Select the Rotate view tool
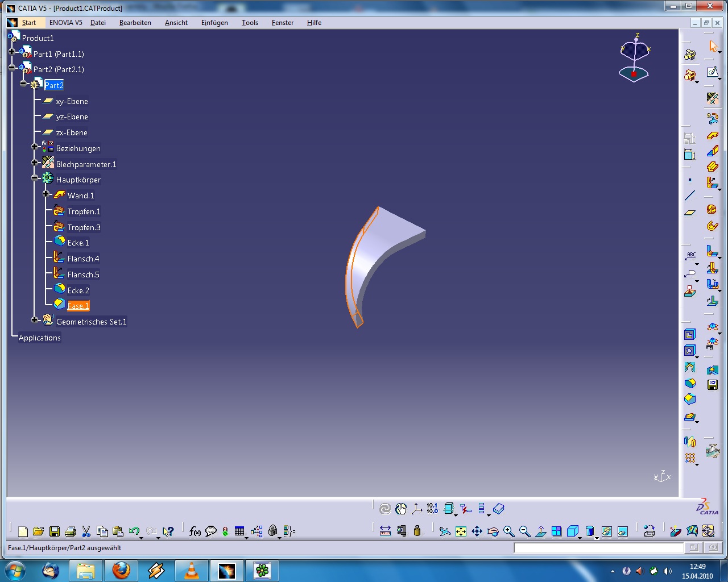728x582 pixels. [493, 531]
